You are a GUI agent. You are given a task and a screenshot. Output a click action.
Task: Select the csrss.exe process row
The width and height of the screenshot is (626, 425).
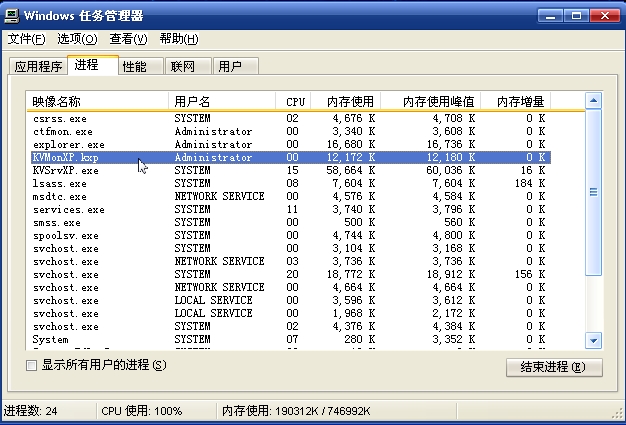289,119
